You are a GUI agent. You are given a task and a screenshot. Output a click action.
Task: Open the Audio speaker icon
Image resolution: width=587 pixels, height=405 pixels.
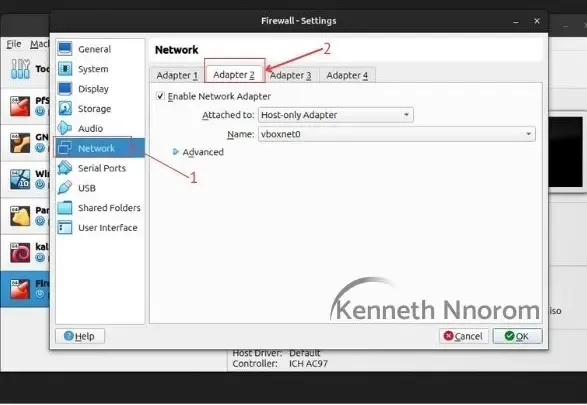tap(65, 128)
